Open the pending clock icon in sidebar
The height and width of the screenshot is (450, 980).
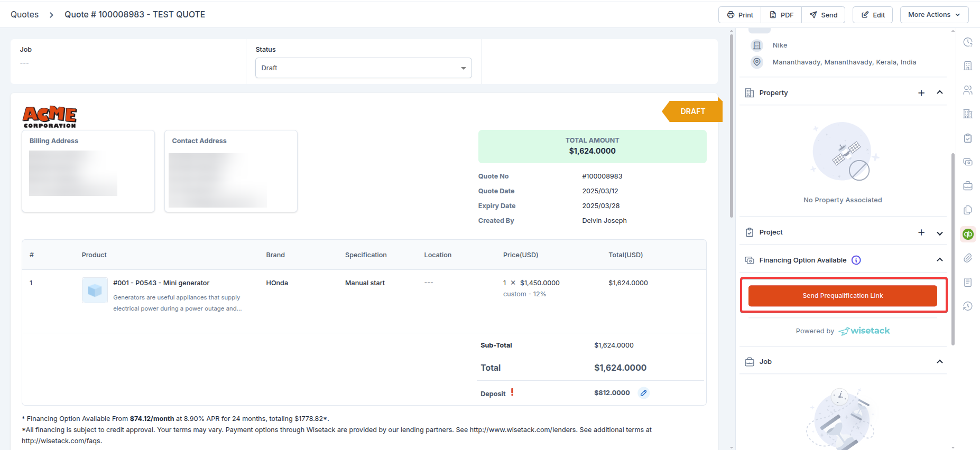click(968, 42)
